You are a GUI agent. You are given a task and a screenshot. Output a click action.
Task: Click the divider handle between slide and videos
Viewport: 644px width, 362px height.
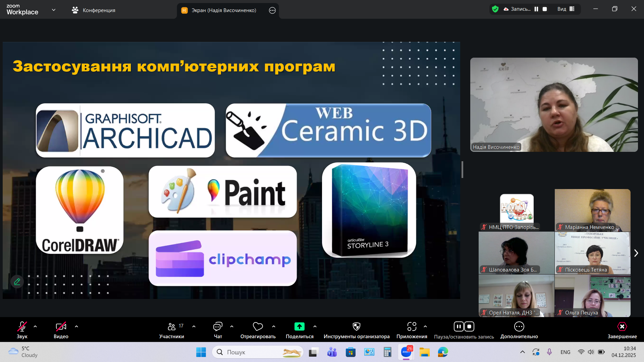(463, 170)
